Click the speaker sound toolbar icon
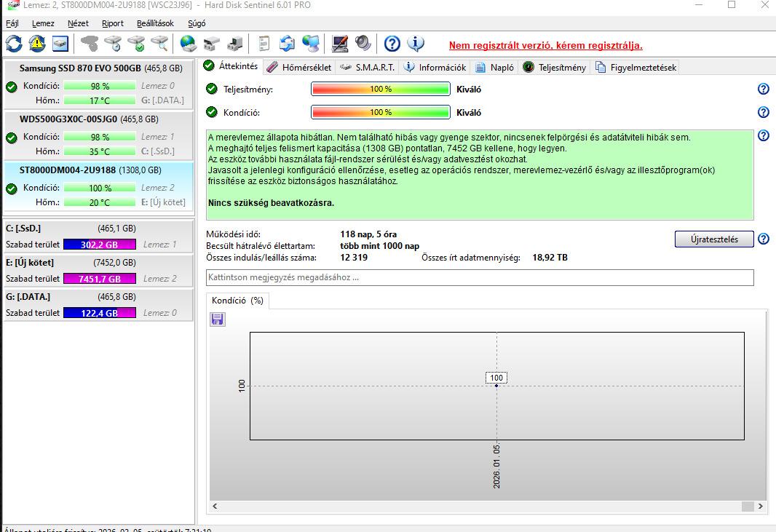 click(363, 44)
